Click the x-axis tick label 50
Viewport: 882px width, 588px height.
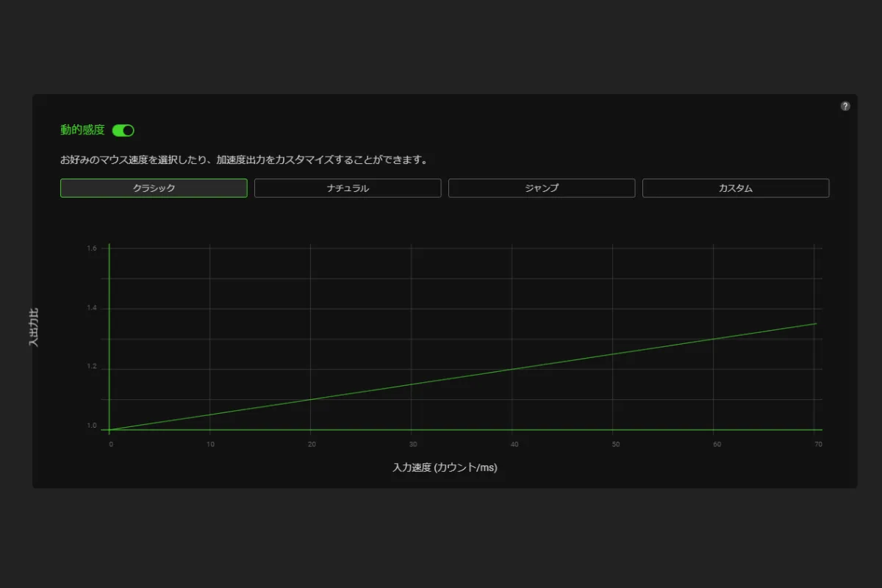(613, 444)
